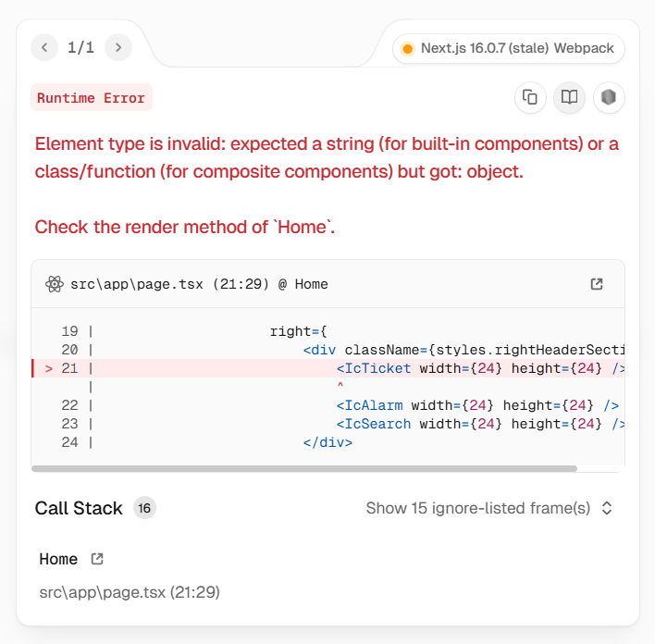Go to the next error arrow
The height and width of the screenshot is (644, 655).
click(x=117, y=47)
